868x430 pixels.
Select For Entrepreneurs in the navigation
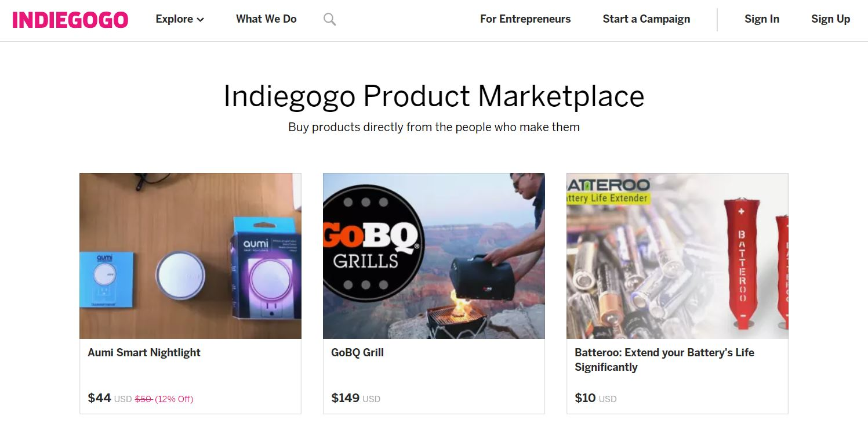click(525, 19)
